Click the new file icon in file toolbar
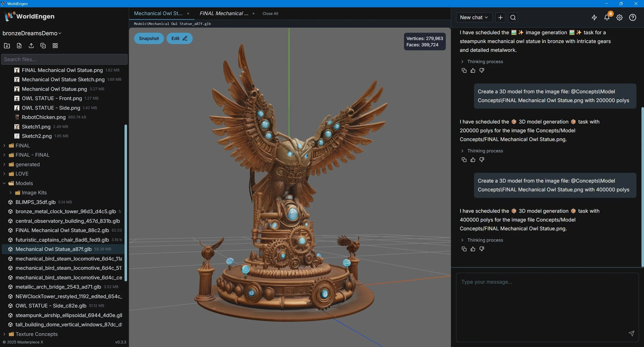Image resolution: width=644 pixels, height=347 pixels. point(19,46)
